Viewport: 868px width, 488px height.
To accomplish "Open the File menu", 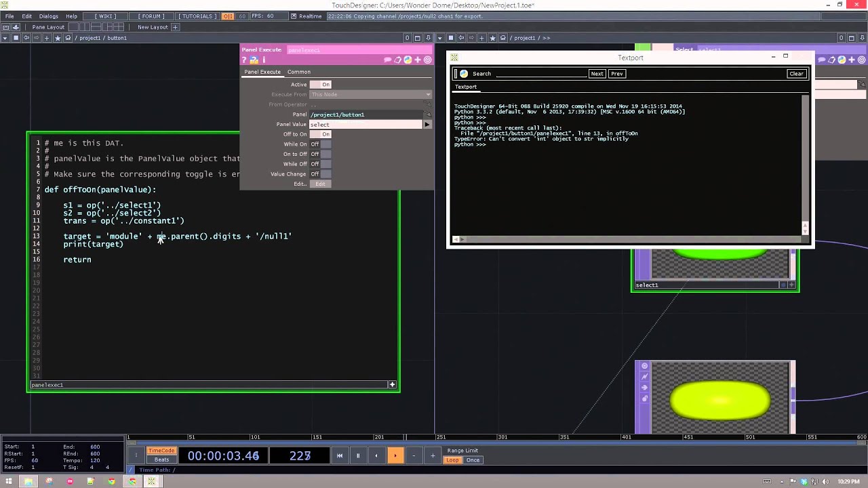I will [9, 16].
